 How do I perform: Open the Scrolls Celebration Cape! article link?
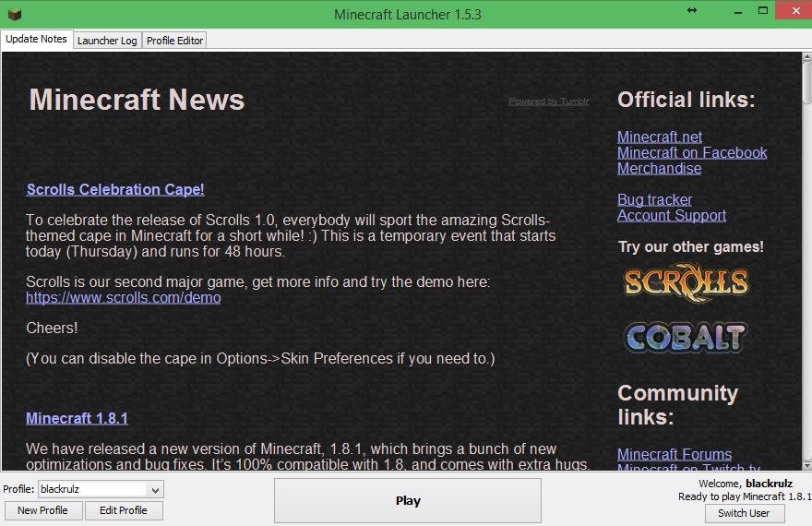115,189
